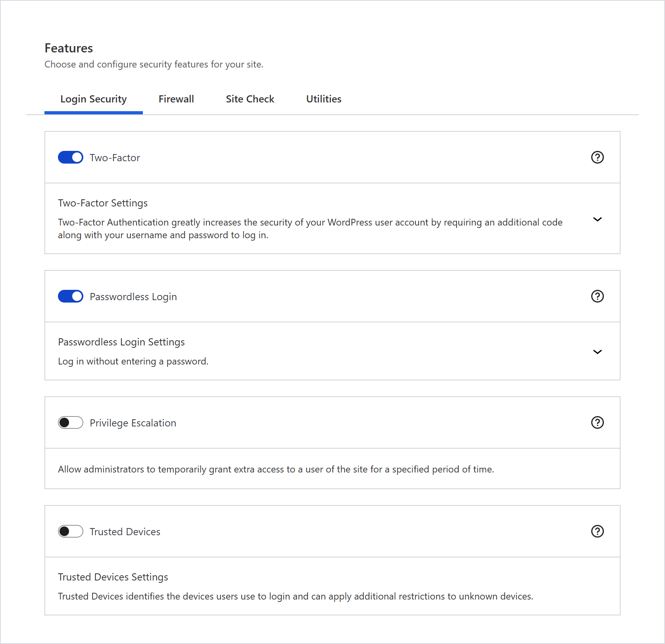The height and width of the screenshot is (644, 665).
Task: Enable the Privilege Escalation toggle
Action: 71,422
